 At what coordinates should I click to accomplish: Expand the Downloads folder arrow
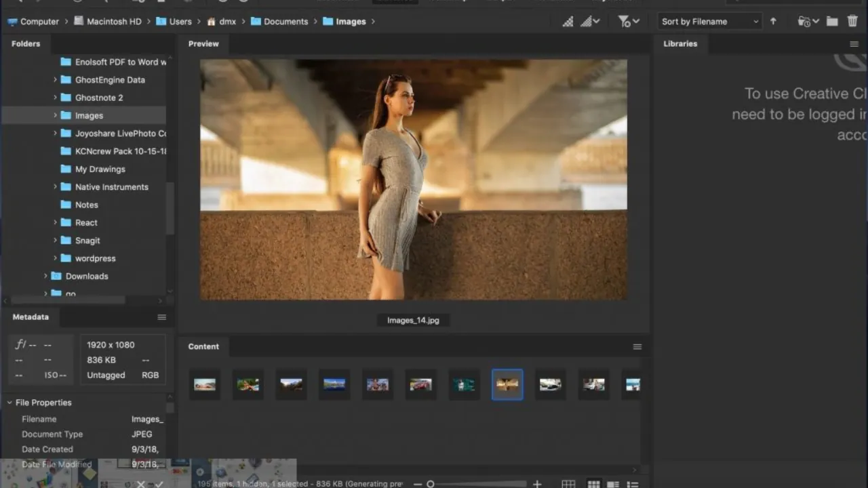(45, 276)
